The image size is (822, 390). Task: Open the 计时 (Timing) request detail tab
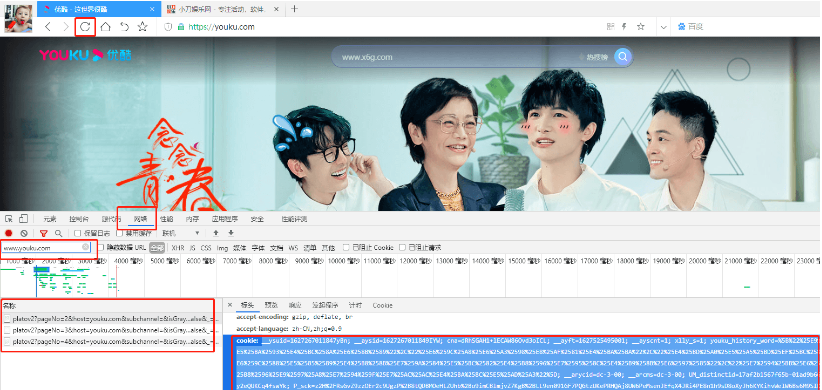coord(355,305)
